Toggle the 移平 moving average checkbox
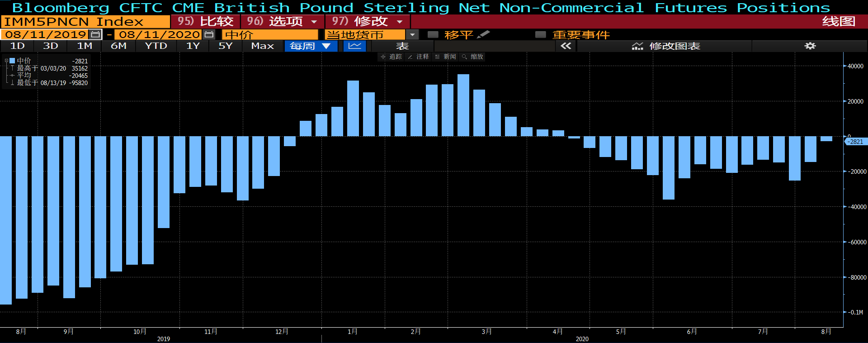The height and width of the screenshot is (343, 868). point(433,34)
